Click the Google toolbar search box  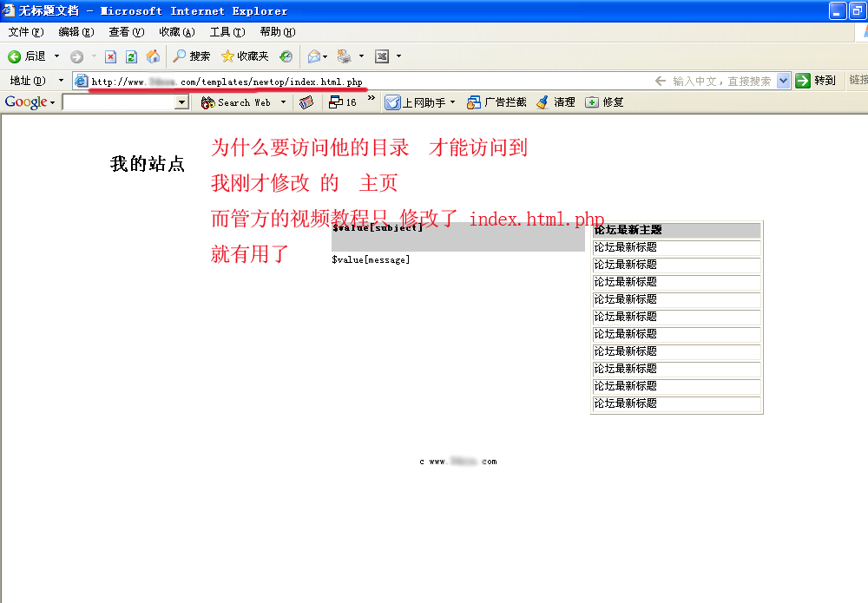point(119,102)
